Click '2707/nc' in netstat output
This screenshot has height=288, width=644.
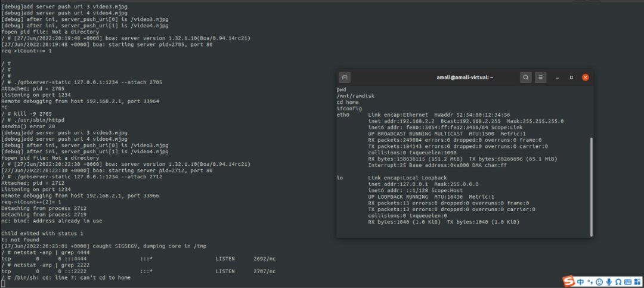[x=265, y=271]
